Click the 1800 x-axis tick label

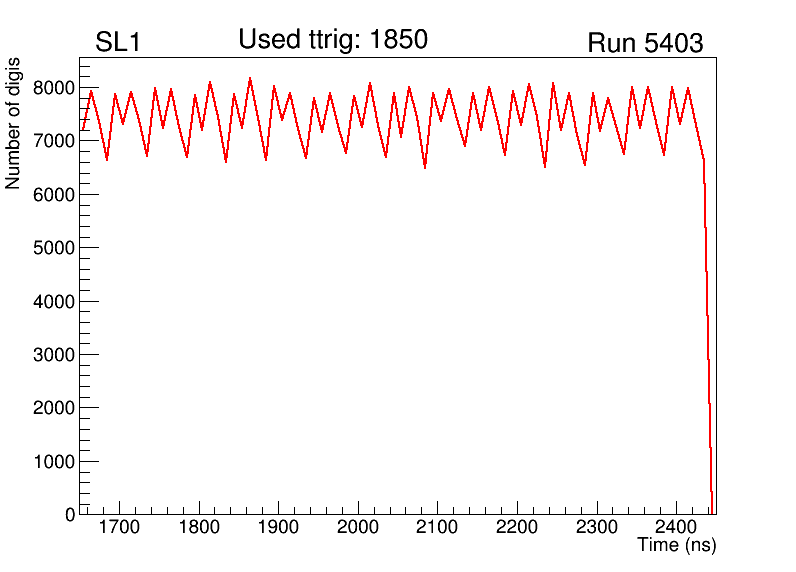tap(199, 527)
